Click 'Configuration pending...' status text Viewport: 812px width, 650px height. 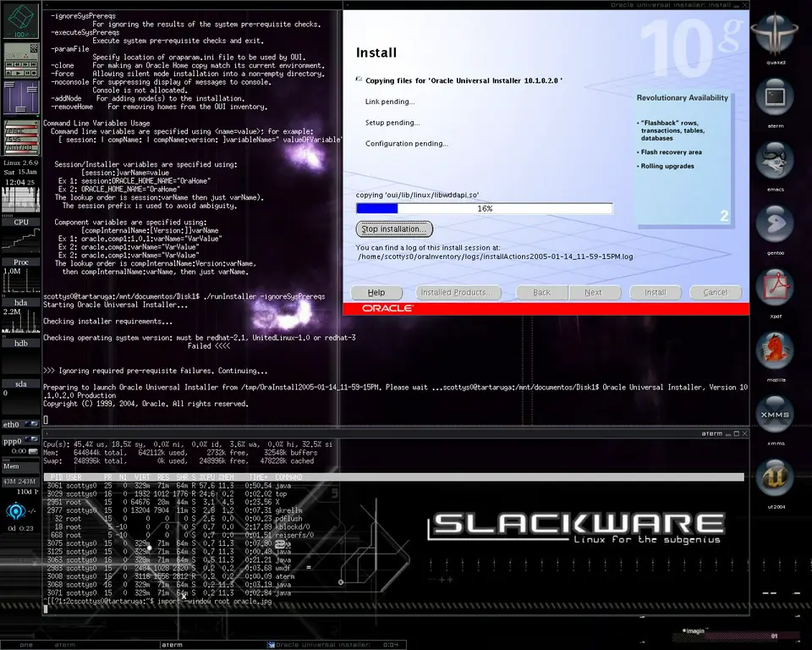pyautogui.click(x=407, y=144)
